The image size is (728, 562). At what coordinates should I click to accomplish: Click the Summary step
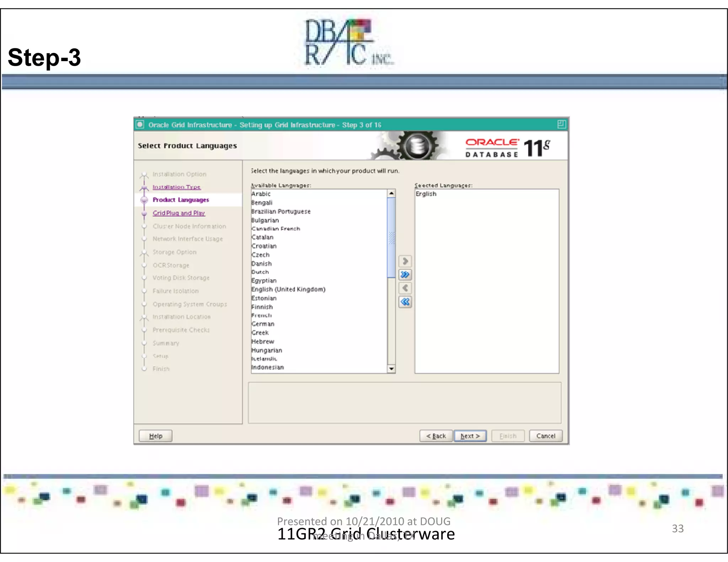click(166, 343)
